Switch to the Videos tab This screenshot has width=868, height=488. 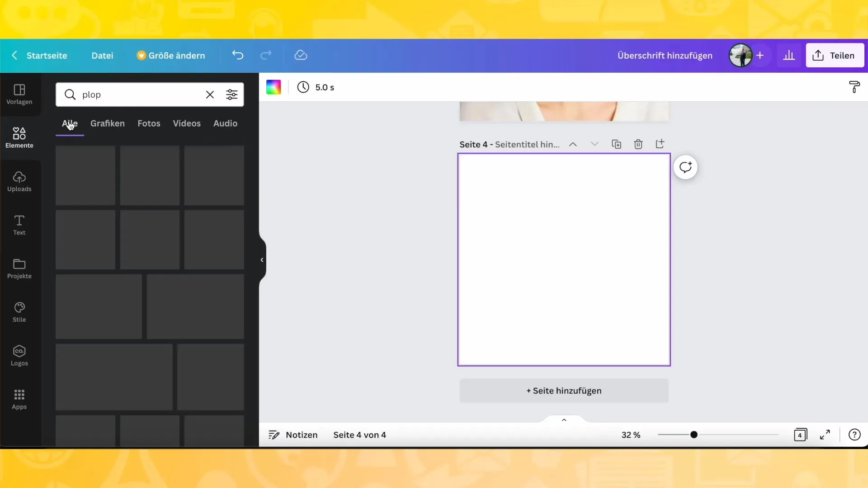tap(187, 123)
